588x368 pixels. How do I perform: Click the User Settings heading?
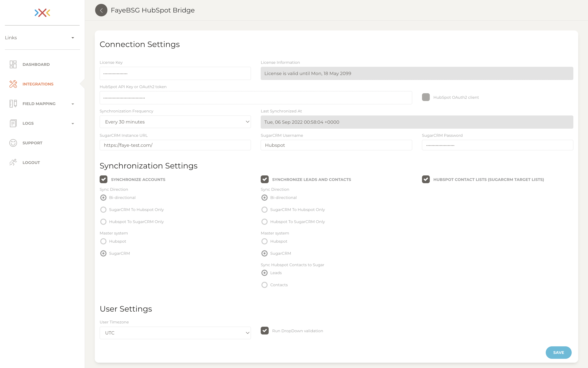click(x=126, y=309)
